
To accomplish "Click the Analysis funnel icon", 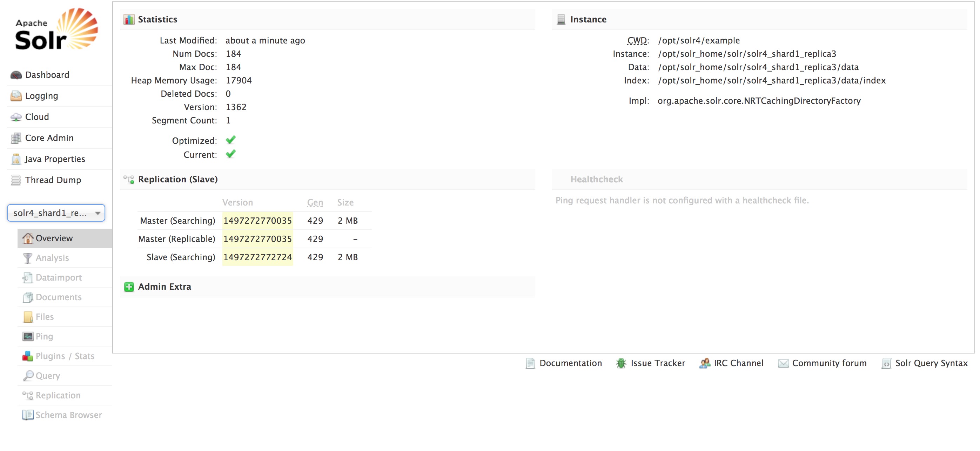I will pyautogui.click(x=28, y=258).
